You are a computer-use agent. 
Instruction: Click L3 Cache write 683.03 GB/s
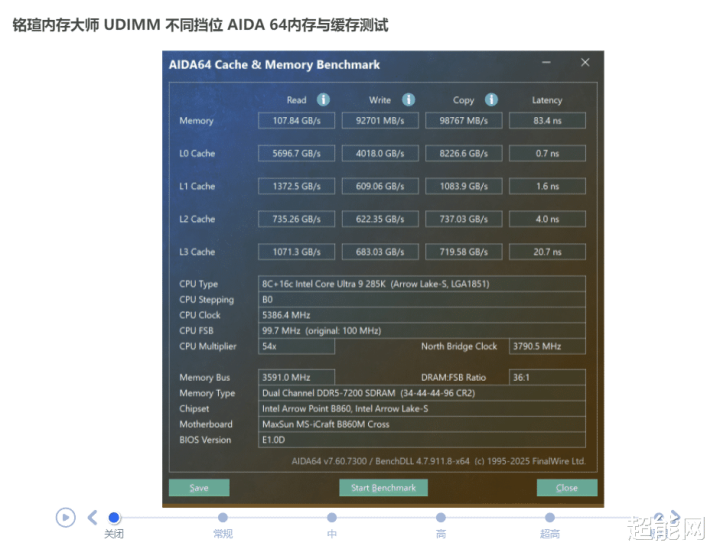pyautogui.click(x=380, y=252)
